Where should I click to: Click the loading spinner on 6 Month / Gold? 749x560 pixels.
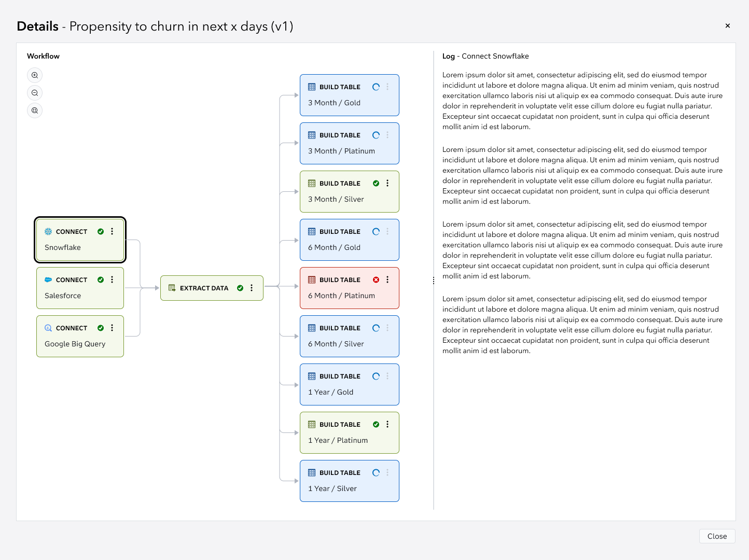coord(376,231)
